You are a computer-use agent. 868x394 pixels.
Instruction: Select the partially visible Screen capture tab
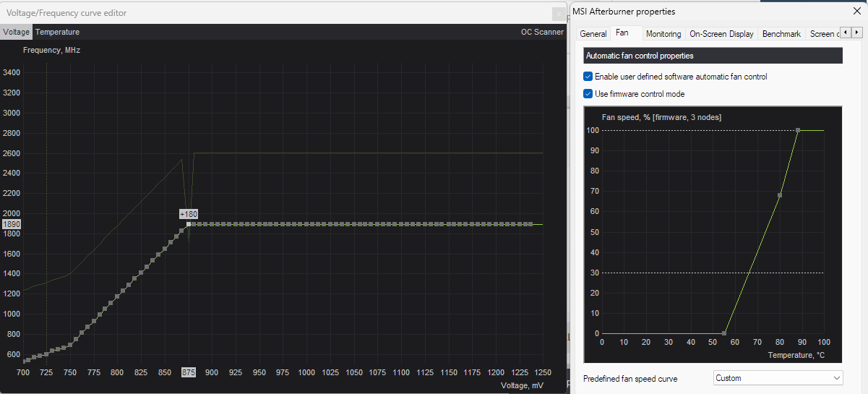pos(824,34)
